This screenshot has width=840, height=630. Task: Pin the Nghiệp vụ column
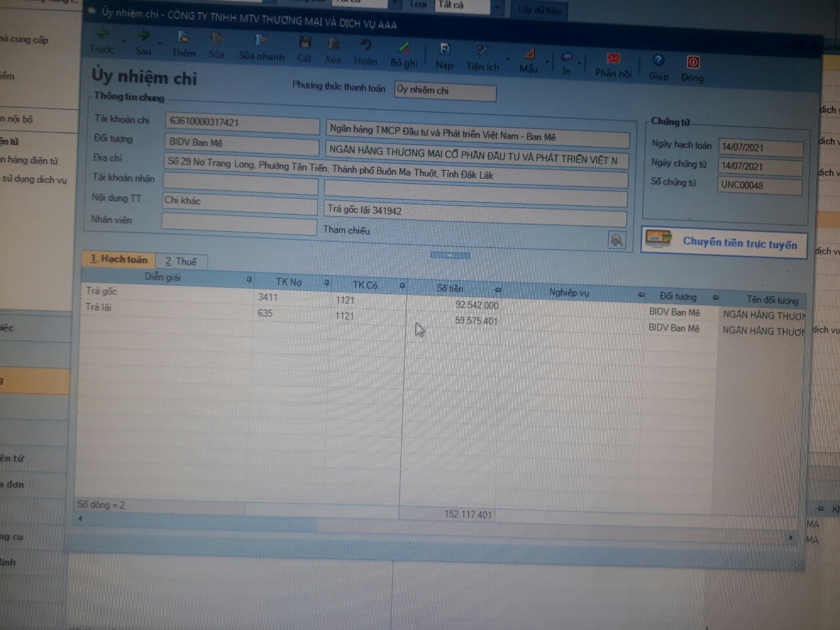coord(640,295)
